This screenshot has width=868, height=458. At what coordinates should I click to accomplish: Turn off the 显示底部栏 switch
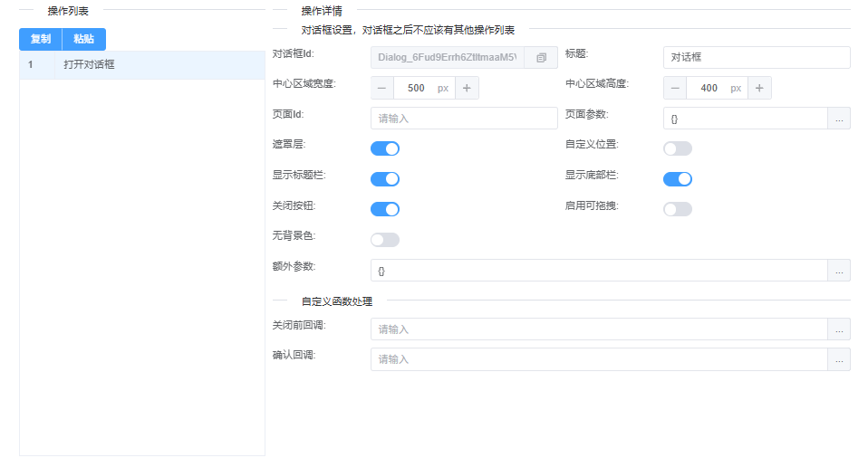pyautogui.click(x=678, y=178)
